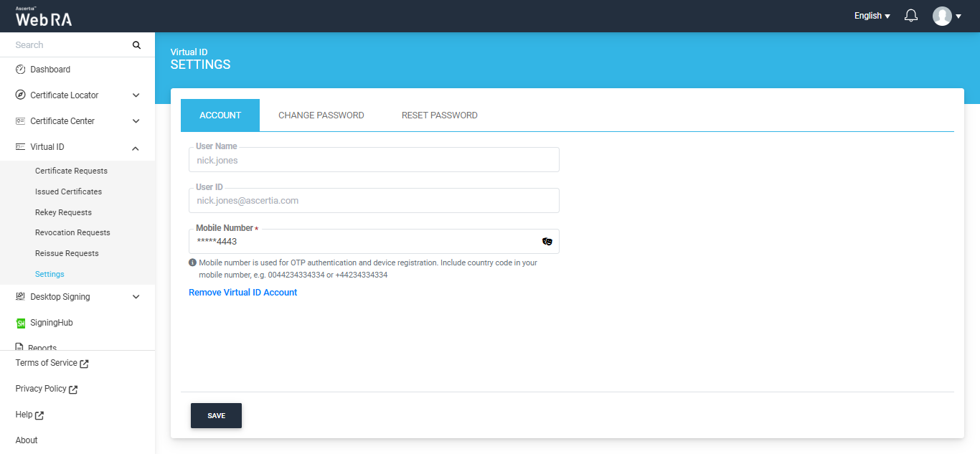
Task: Click the Certificate Locator compass icon
Action: pos(20,95)
